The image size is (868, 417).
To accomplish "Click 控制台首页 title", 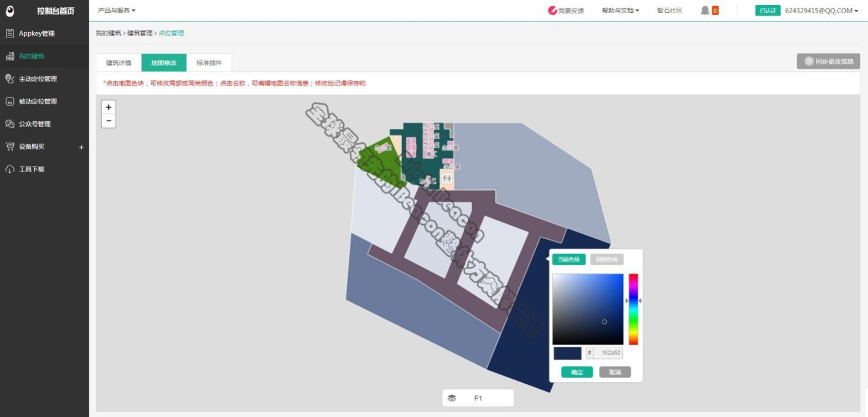I will tap(55, 11).
